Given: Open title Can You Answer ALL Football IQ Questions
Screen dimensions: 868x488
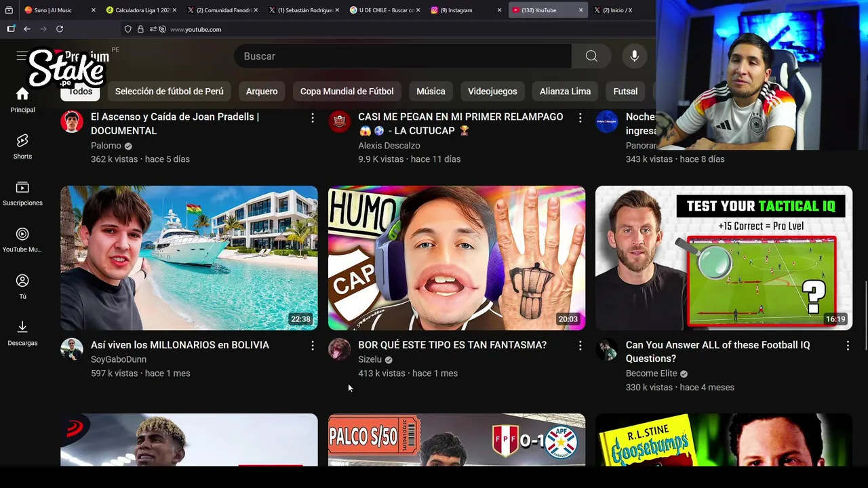Looking at the screenshot, I should [717, 352].
